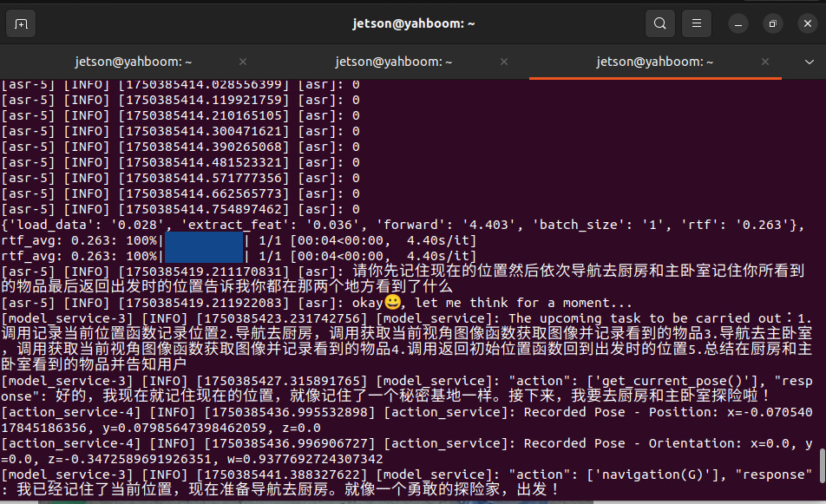Image resolution: width=826 pixels, height=504 pixels.
Task: Switch to the first jetson@yahboom tab
Action: point(134,62)
